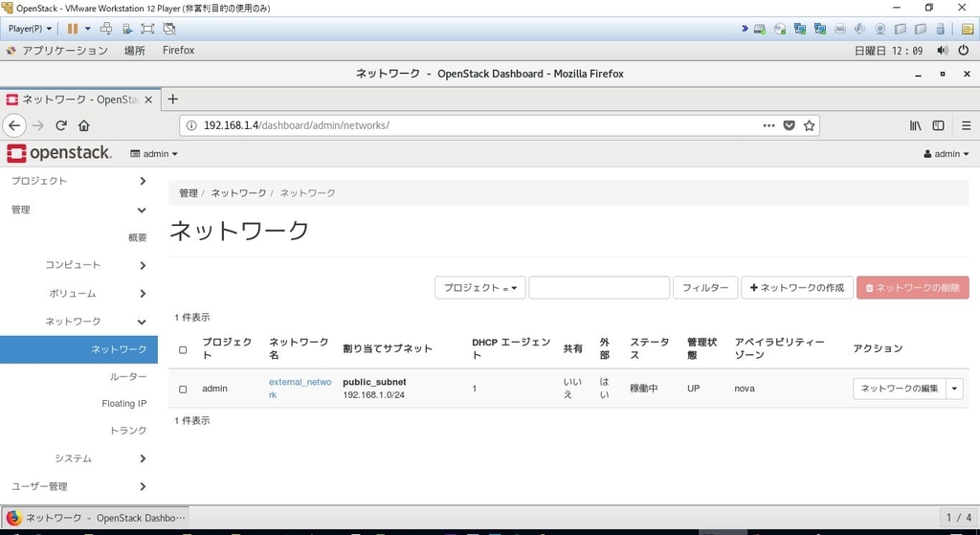This screenshot has height=535, width=980.
Task: Go back with Firefox back arrow
Action: tap(14, 125)
